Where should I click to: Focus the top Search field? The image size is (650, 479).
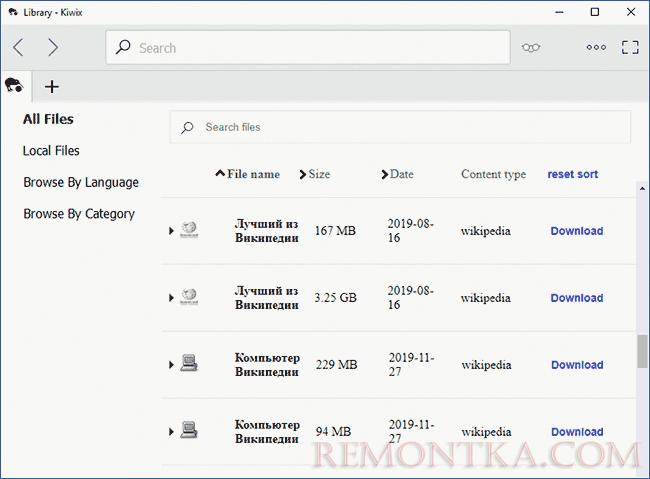pos(308,47)
